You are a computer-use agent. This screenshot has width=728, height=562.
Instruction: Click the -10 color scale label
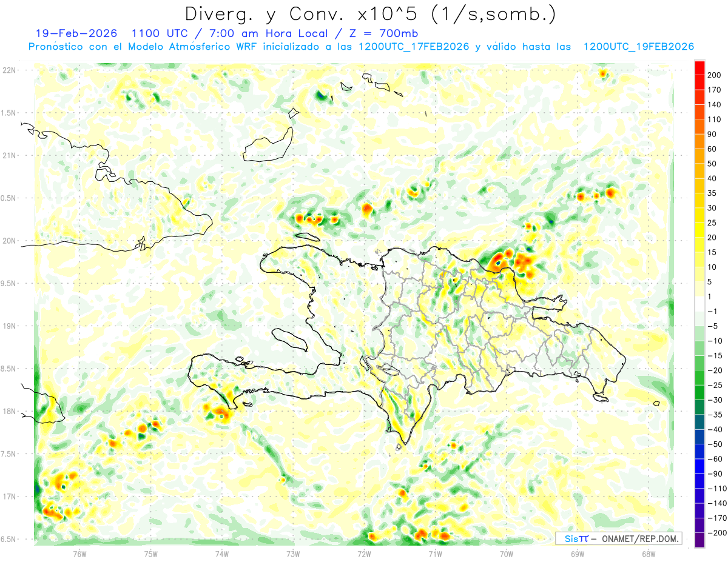click(715, 341)
